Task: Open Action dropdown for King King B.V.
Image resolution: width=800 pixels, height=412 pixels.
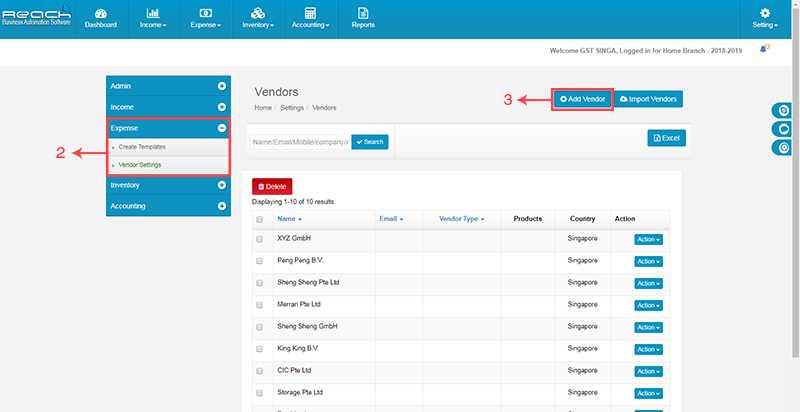Action: [648, 349]
